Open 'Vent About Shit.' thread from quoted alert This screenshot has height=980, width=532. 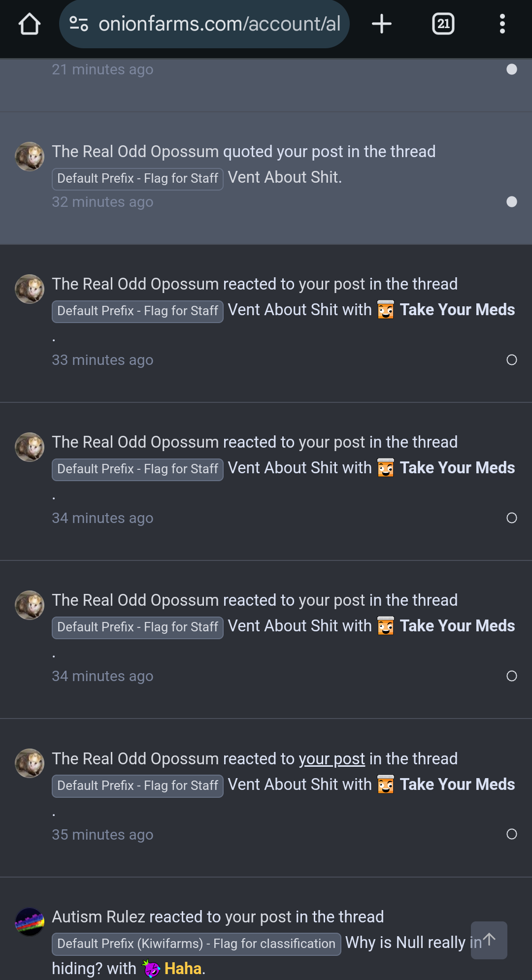(x=284, y=177)
